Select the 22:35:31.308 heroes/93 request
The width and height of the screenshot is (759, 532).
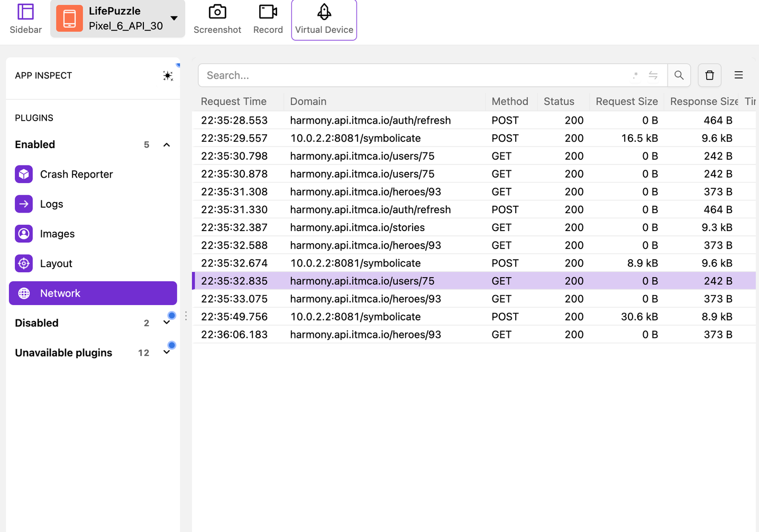point(474,191)
